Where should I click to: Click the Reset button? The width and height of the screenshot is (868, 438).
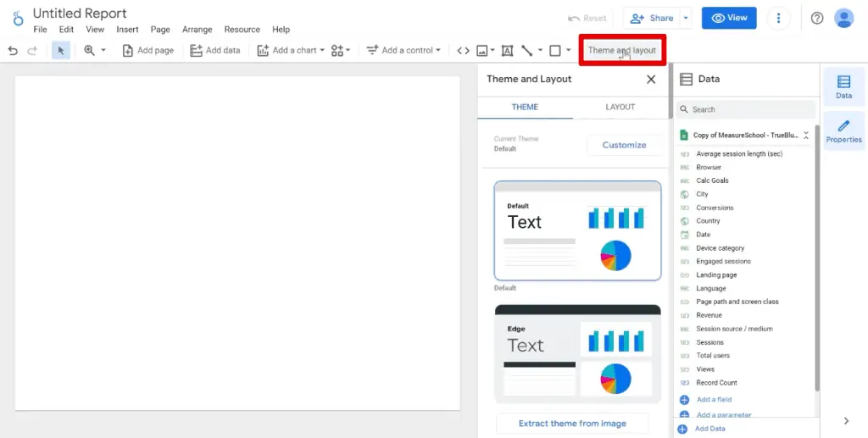587,19
